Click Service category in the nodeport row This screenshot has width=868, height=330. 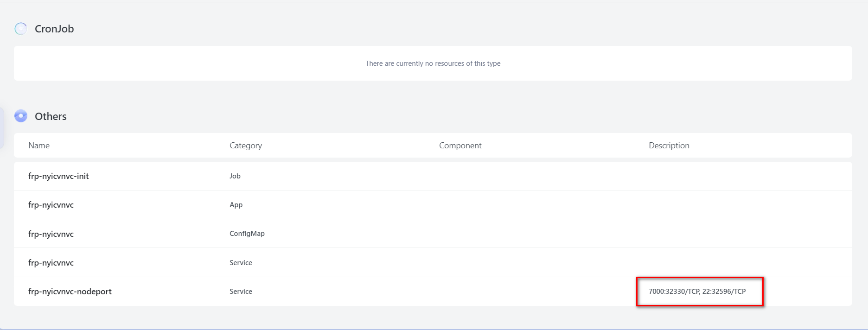click(x=241, y=292)
